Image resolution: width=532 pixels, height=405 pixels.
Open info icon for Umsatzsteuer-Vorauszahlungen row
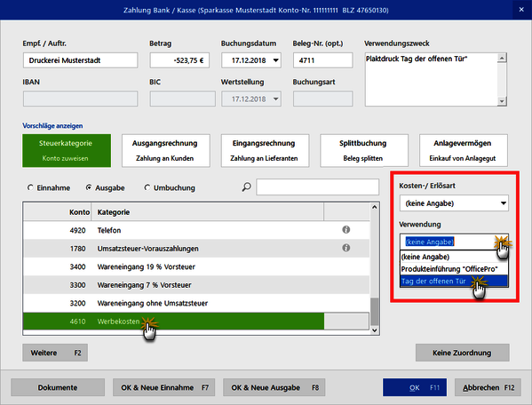[345, 248]
